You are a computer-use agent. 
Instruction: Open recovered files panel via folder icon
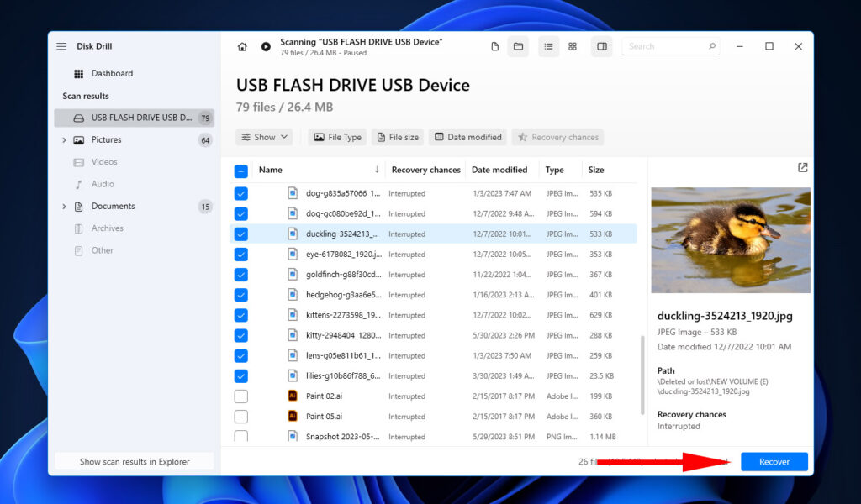(x=518, y=46)
